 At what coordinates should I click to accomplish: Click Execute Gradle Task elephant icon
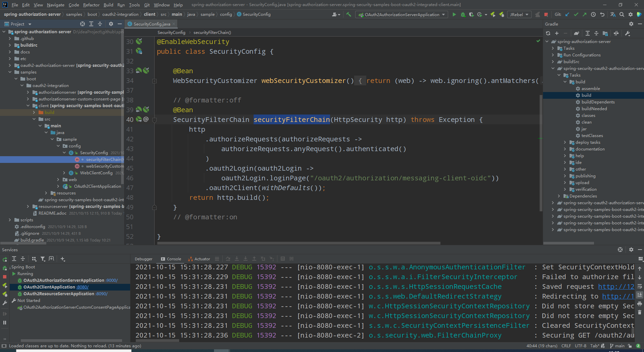pos(577,33)
